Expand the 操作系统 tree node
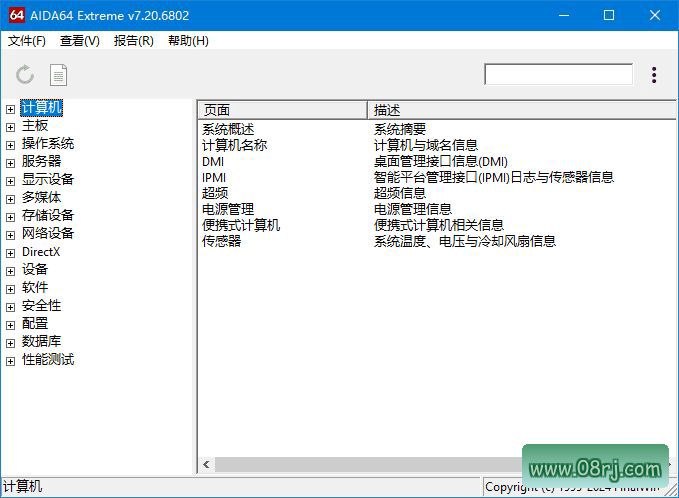679x498 pixels. pyautogui.click(x=10, y=145)
